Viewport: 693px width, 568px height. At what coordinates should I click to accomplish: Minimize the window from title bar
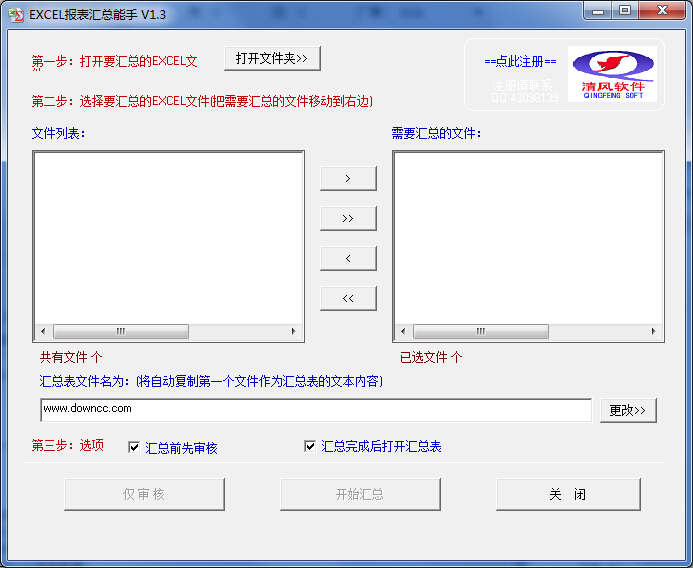600,11
